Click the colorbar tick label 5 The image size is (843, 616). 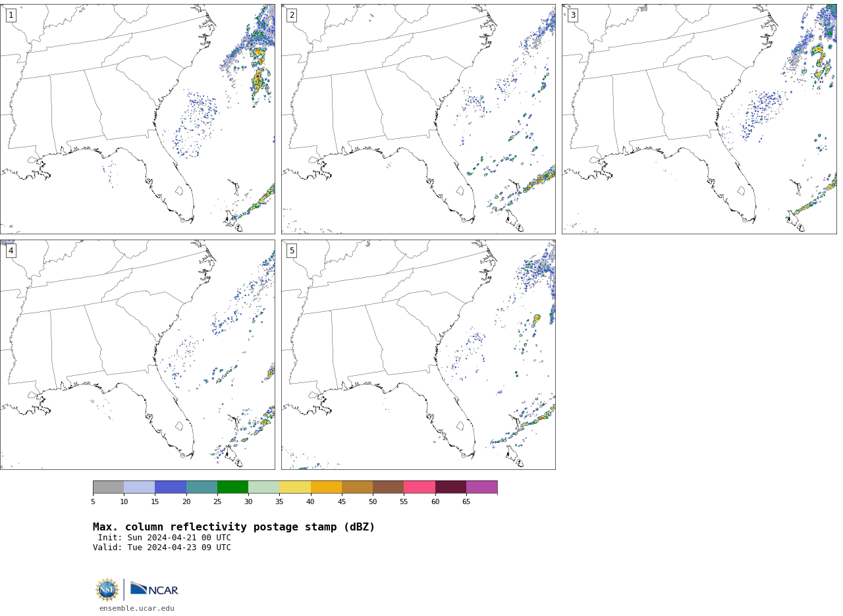93,502
